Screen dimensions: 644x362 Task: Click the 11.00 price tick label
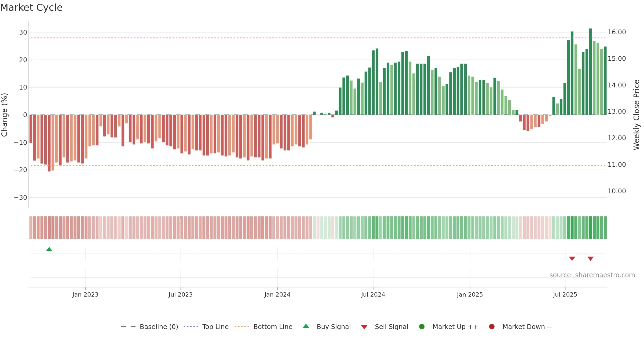tap(617, 165)
